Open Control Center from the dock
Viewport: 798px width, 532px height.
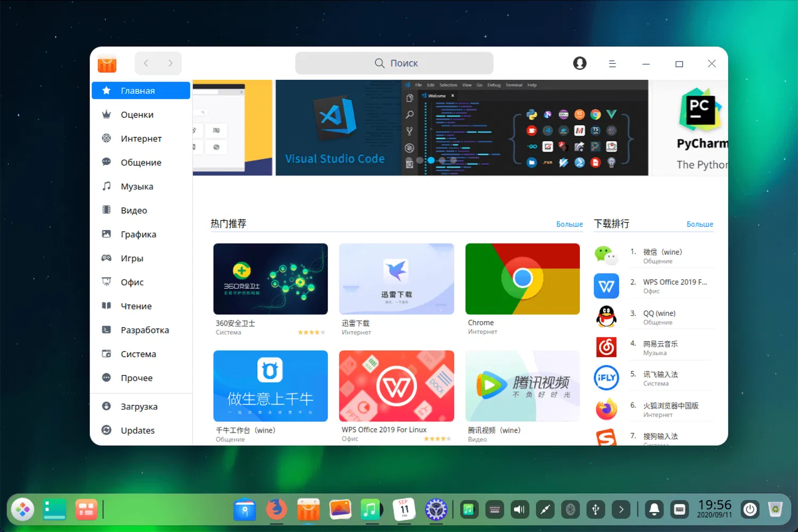pyautogui.click(x=436, y=509)
